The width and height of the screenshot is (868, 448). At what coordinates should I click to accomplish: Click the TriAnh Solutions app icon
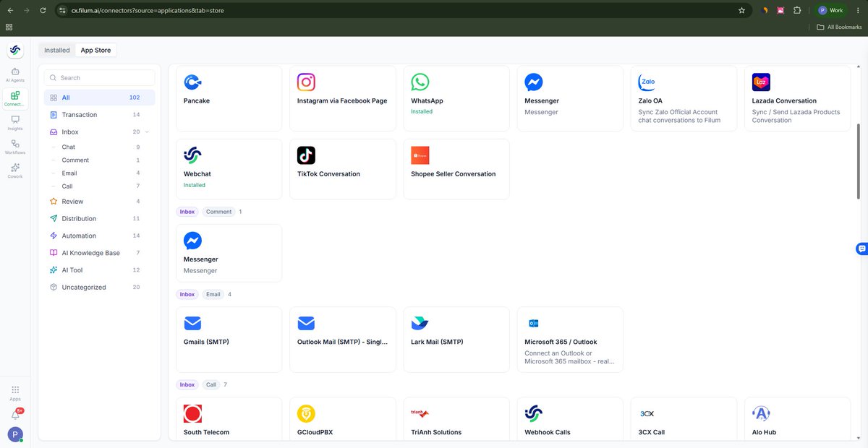420,413
